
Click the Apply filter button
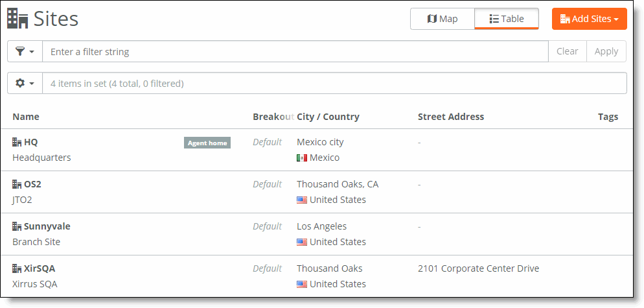606,51
